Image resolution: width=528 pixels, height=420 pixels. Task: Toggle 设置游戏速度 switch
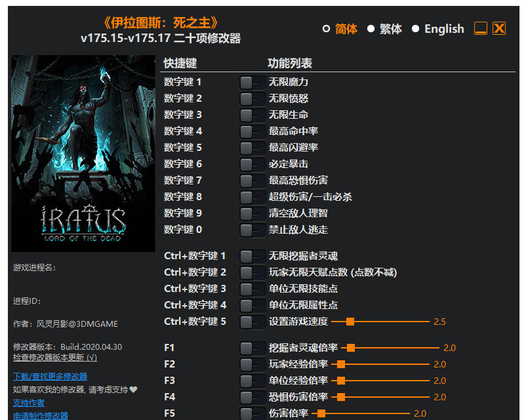point(253,322)
